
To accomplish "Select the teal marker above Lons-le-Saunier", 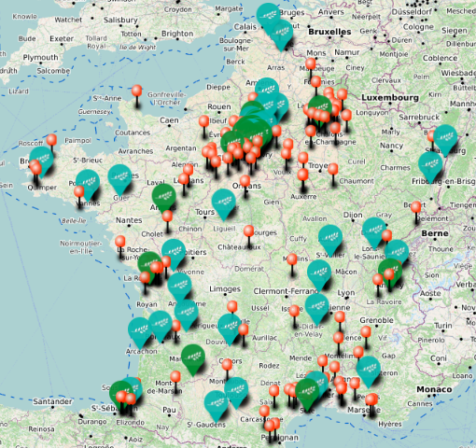I will click(374, 232).
